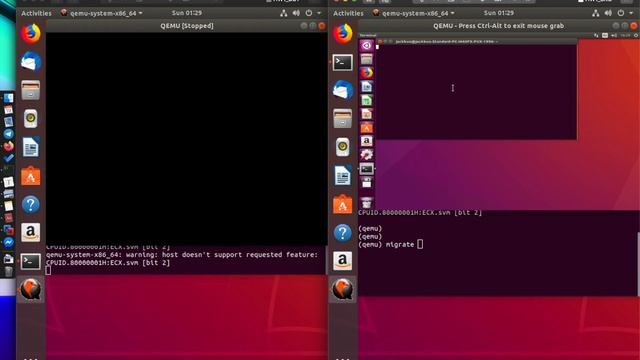This screenshot has height=360, width=640.
Task: Click the QEMU [Stopped] title bar
Action: tap(187, 26)
